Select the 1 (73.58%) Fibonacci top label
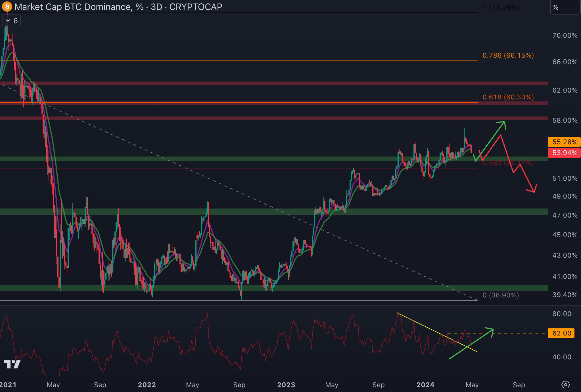Screen dimensions: 581x392 (501, 7)
